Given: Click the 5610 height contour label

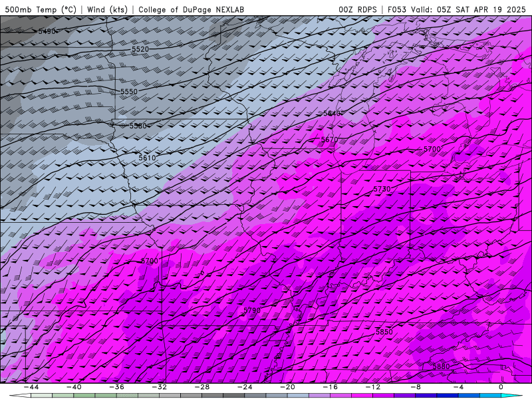Looking at the screenshot, I should [147, 158].
